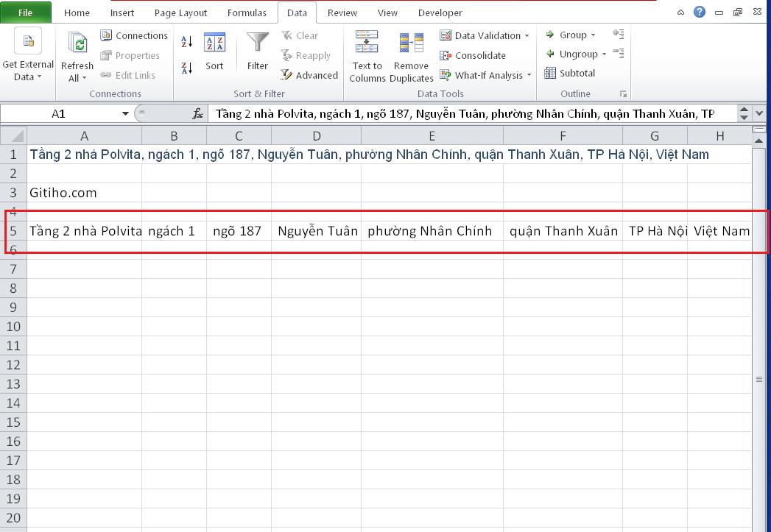Open the Get External Data menu
The width and height of the screenshot is (771, 532).
coord(27,55)
